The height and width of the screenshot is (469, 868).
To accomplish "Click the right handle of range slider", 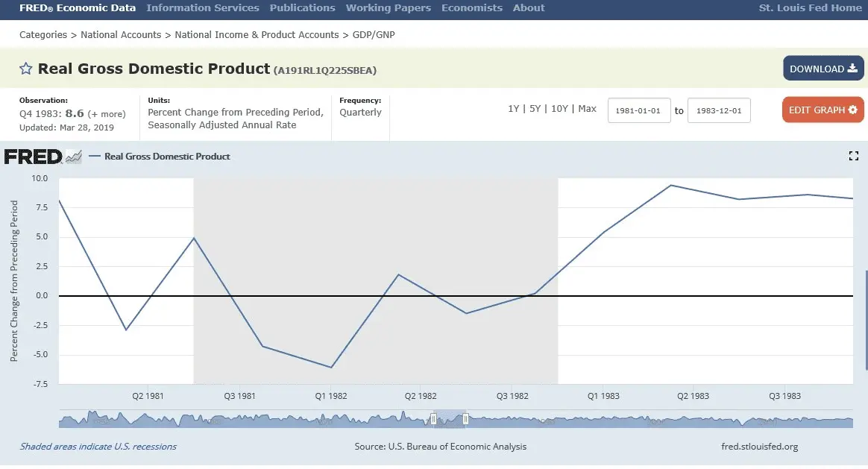I will [x=465, y=420].
